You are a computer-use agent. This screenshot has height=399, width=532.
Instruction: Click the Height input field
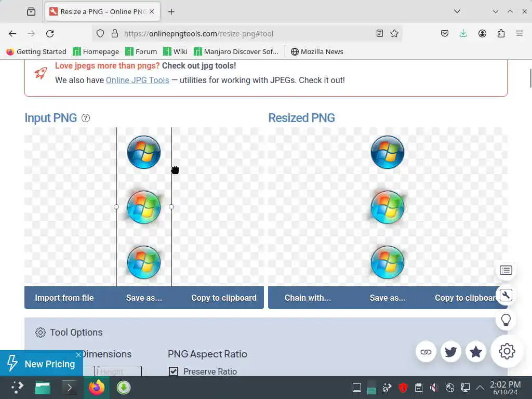119,371
